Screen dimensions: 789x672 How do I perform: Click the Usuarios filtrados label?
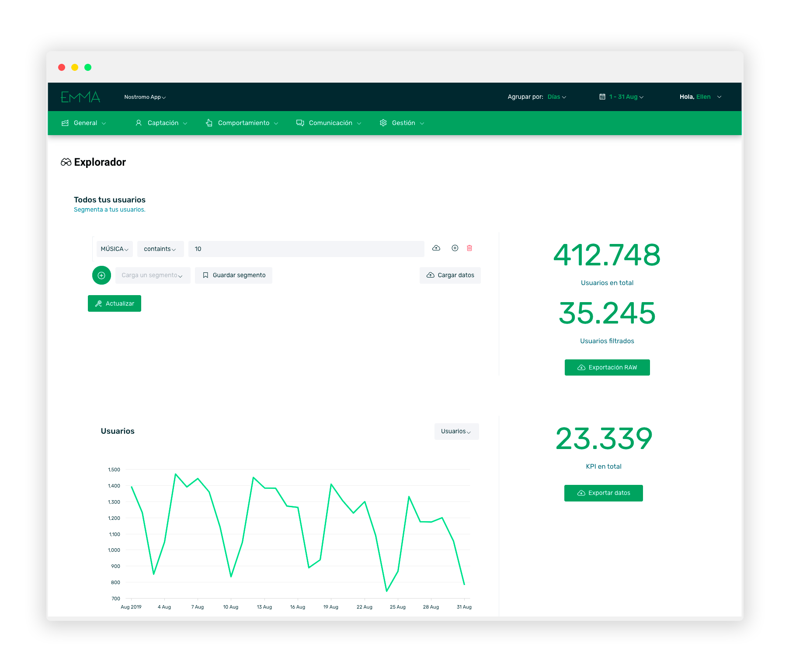pos(607,341)
